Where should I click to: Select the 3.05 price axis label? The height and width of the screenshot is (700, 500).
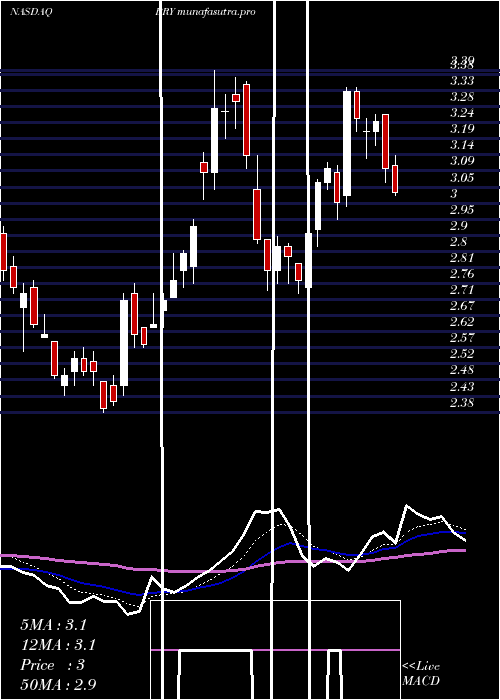pyautogui.click(x=462, y=178)
